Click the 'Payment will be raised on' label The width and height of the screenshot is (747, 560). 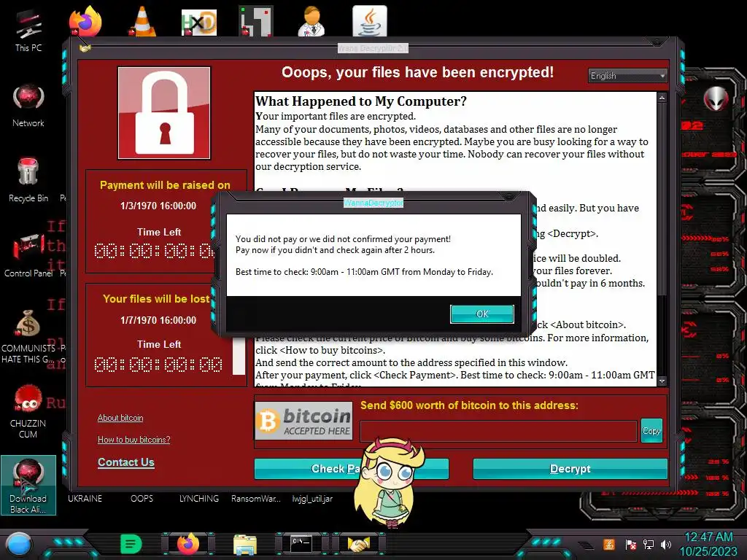[165, 184]
